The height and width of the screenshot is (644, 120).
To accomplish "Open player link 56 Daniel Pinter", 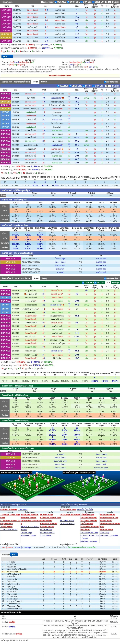I will (67, 521).
